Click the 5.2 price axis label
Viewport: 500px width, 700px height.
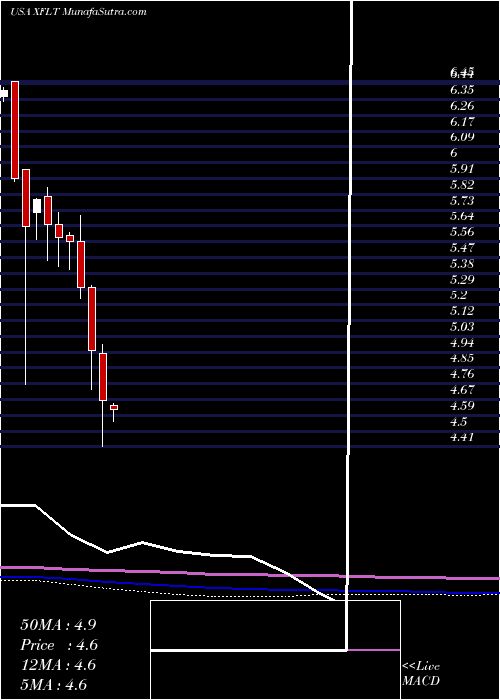coord(458,295)
